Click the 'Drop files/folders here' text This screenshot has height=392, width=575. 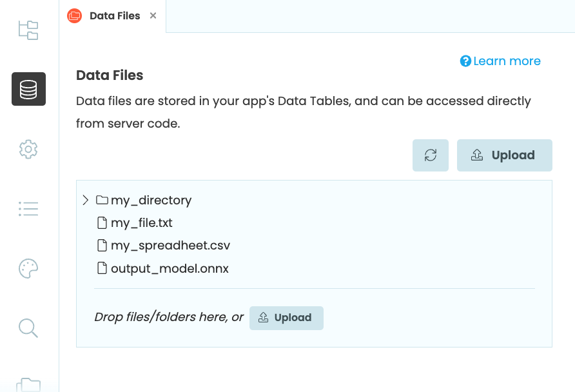click(169, 317)
